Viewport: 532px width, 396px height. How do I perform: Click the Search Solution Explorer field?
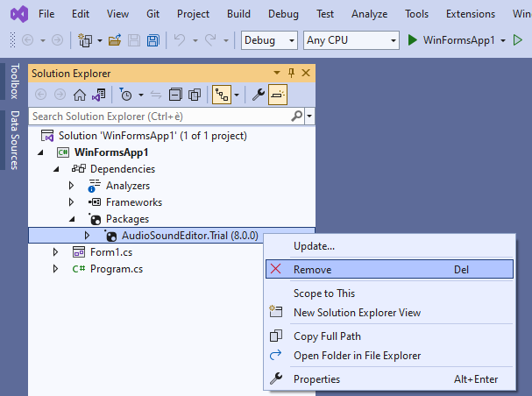165,116
